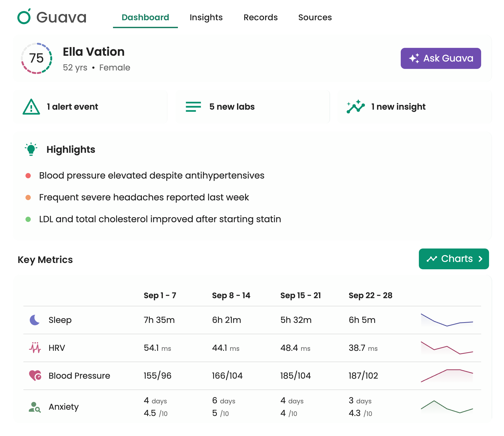Click the Sleep trend sparkline chart
The height and width of the screenshot is (436, 504).
click(x=447, y=320)
